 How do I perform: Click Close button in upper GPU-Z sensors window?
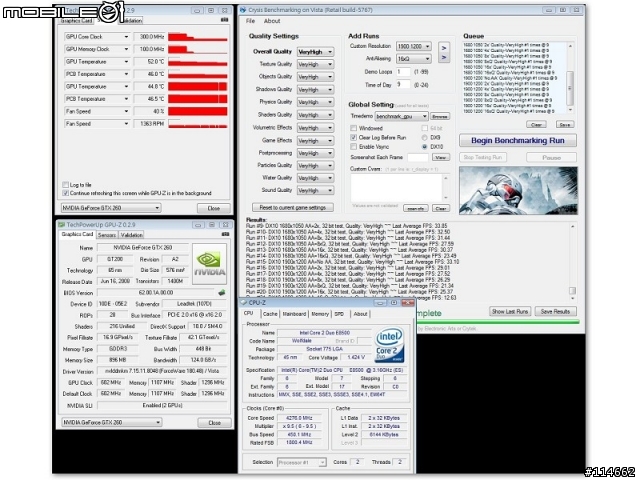(x=213, y=208)
